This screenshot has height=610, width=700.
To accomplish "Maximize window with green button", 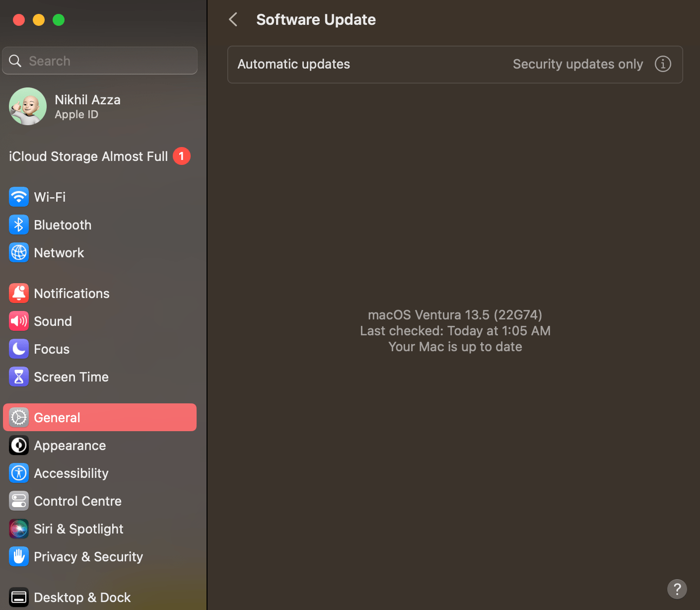I will pos(59,20).
